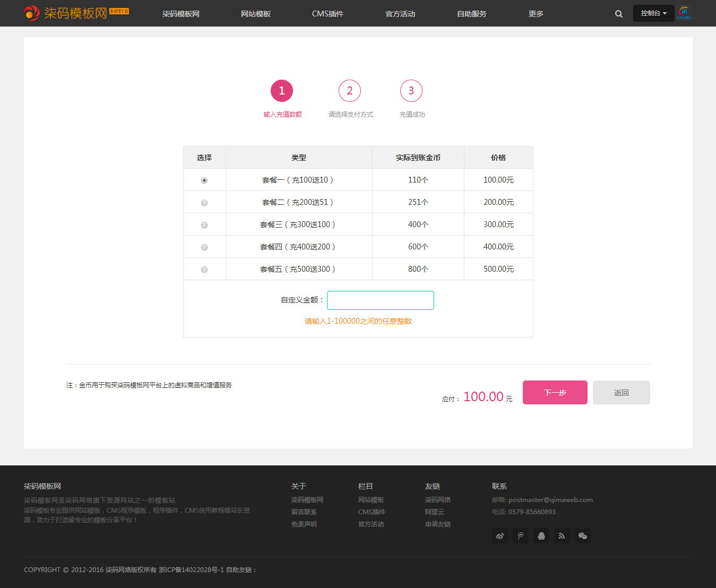Open the 更多 menu in navigation
The height and width of the screenshot is (588, 716).
[x=536, y=14]
